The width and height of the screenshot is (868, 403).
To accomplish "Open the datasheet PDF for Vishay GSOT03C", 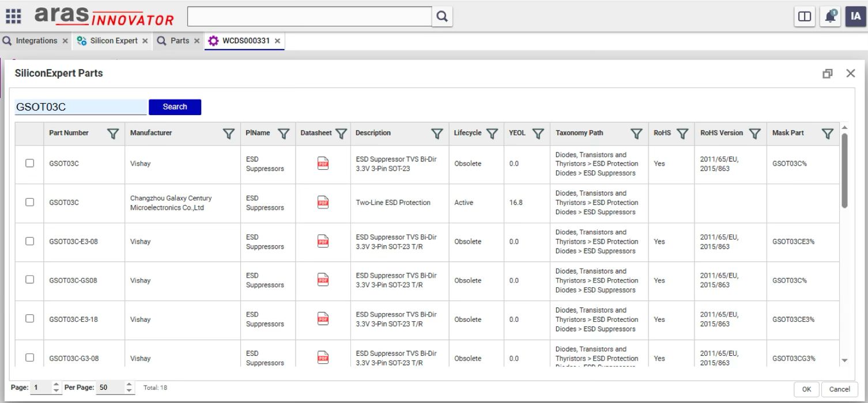I will pos(323,164).
